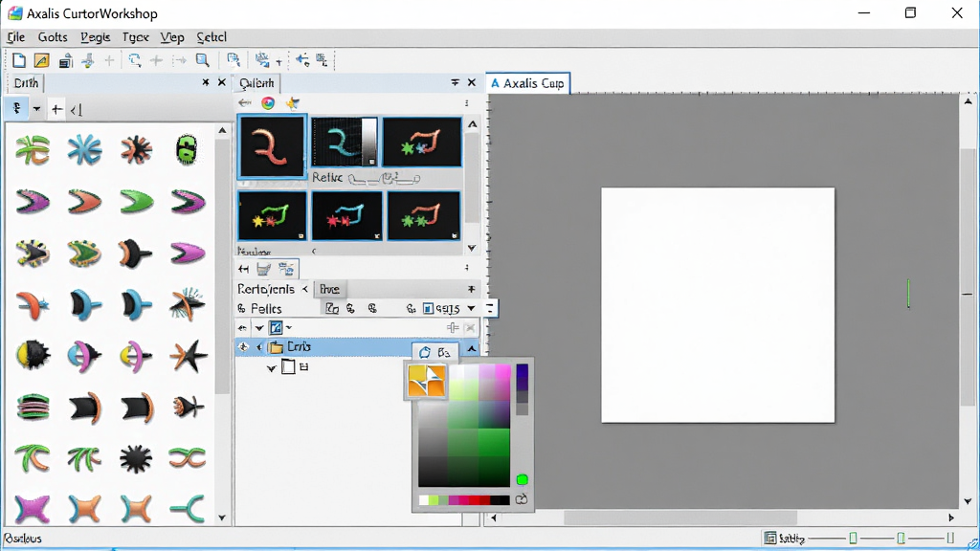
Task: Switch to the Axalis Curp document tab
Action: [527, 83]
